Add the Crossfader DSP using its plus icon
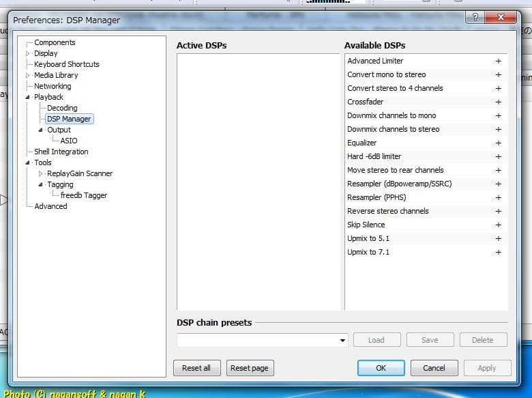The width and height of the screenshot is (532, 398). coord(498,102)
